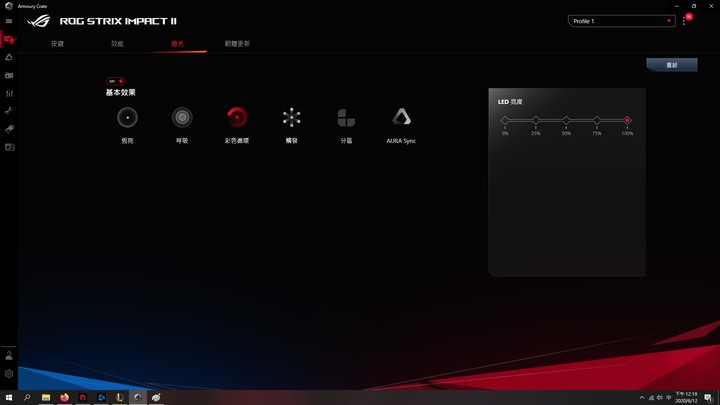The width and height of the screenshot is (720, 405).
Task: Open the Windows Start menu
Action: point(9,397)
